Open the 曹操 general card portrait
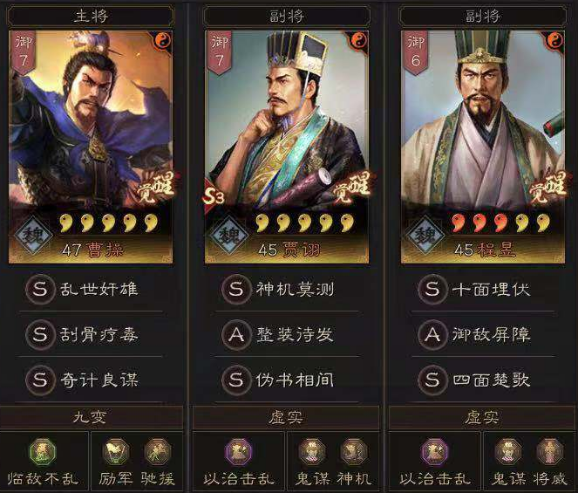This screenshot has width=578, height=493. coord(91,147)
